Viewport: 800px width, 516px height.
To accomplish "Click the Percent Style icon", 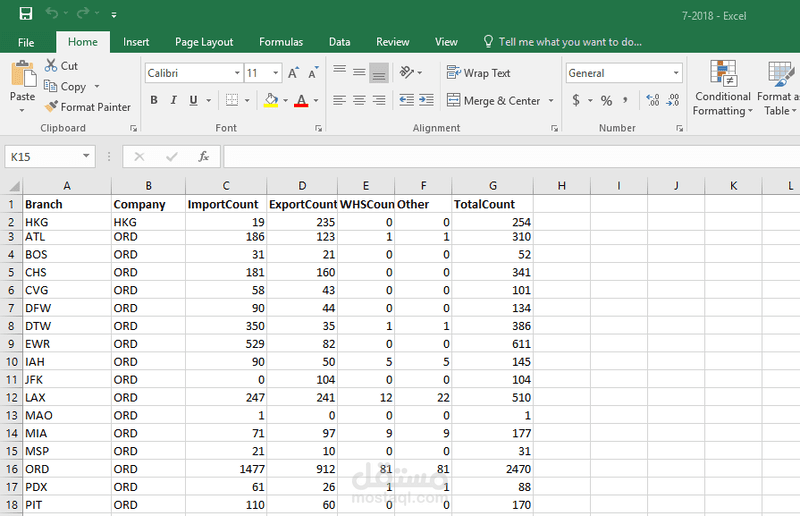I will [606, 100].
